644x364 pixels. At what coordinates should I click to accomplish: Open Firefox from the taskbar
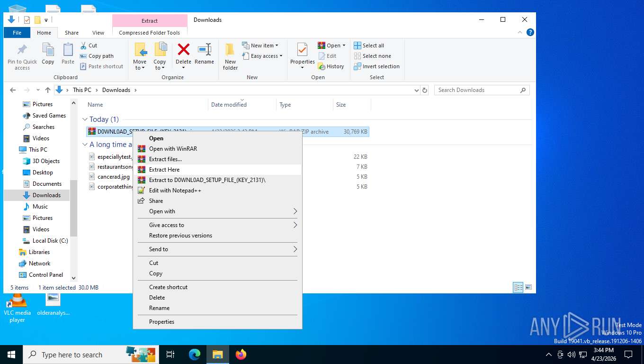tap(241, 355)
